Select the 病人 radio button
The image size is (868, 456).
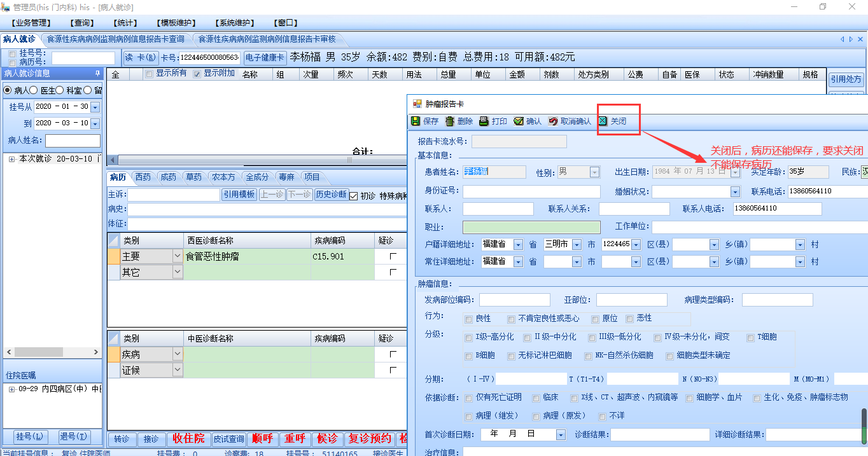coord(8,90)
